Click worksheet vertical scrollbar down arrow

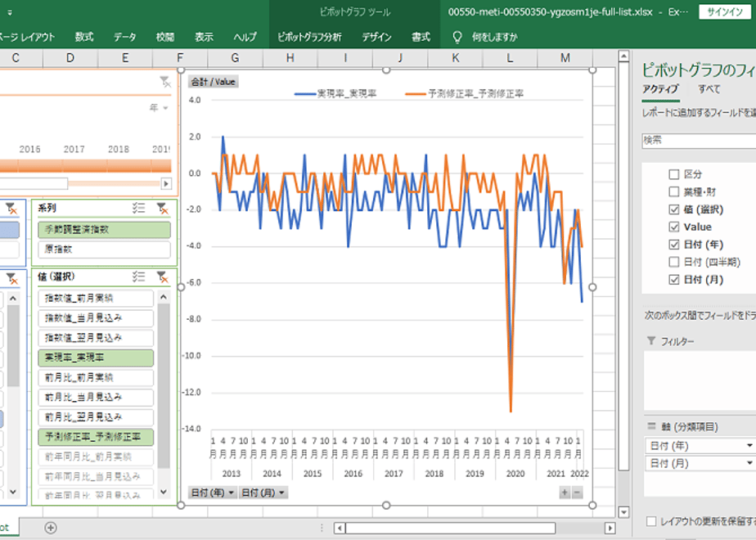[623, 512]
